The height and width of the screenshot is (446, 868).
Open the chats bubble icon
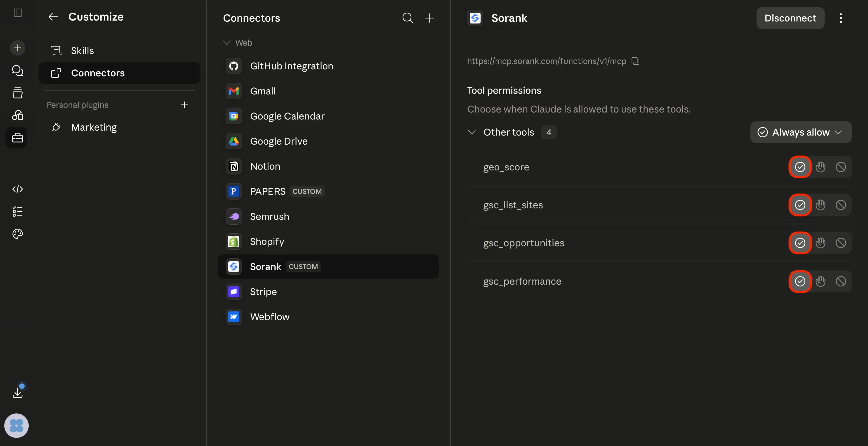point(18,70)
